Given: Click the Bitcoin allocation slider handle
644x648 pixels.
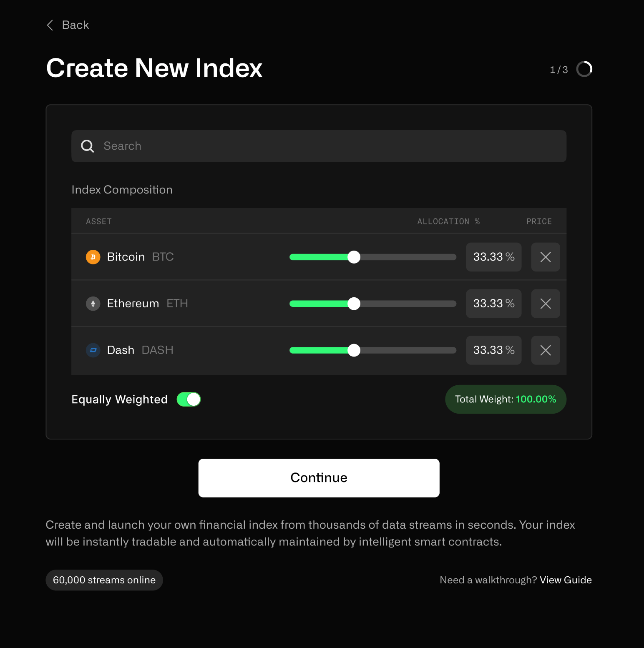Looking at the screenshot, I should pyautogui.click(x=354, y=257).
